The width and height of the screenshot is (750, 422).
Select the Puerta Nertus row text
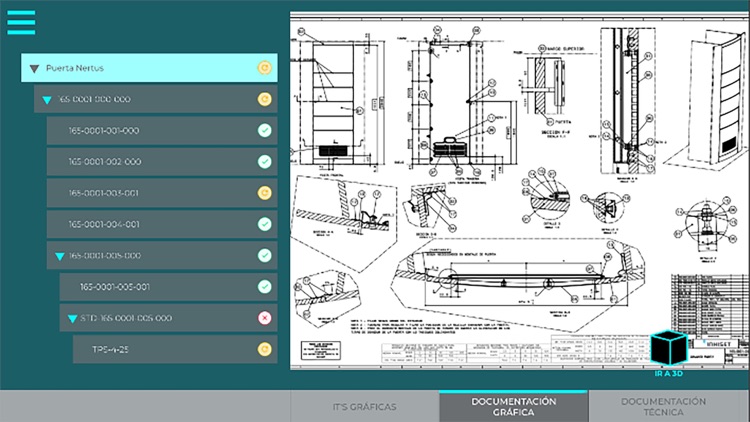pos(75,68)
